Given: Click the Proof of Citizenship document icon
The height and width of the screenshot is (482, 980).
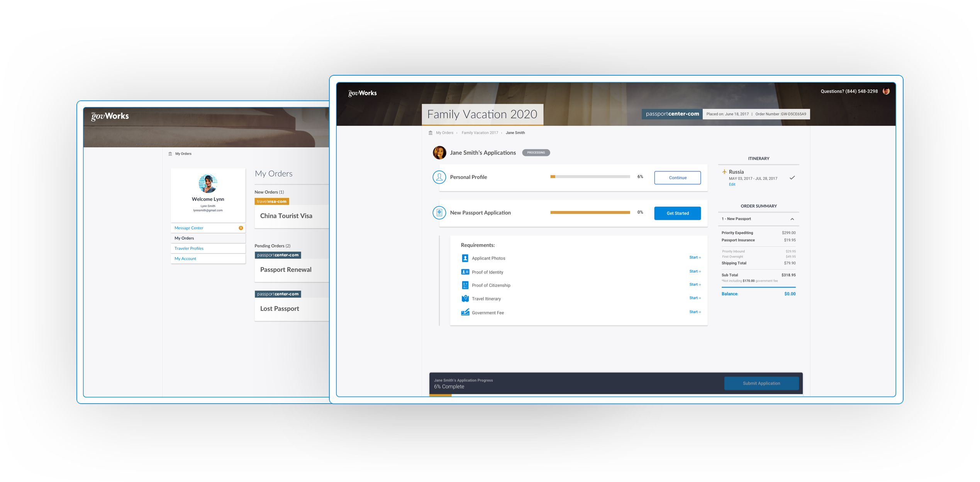Looking at the screenshot, I should [x=465, y=285].
